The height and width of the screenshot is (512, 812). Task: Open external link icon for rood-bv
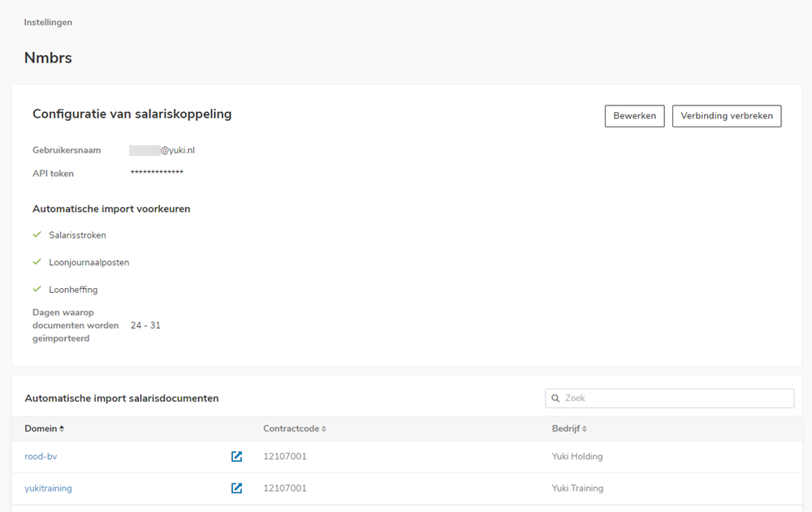[236, 456]
